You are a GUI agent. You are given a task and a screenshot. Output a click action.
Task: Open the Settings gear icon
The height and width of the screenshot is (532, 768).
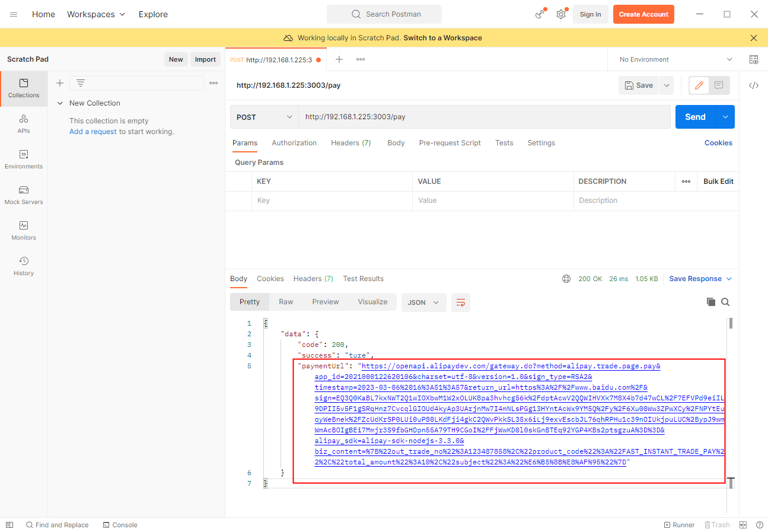560,14
